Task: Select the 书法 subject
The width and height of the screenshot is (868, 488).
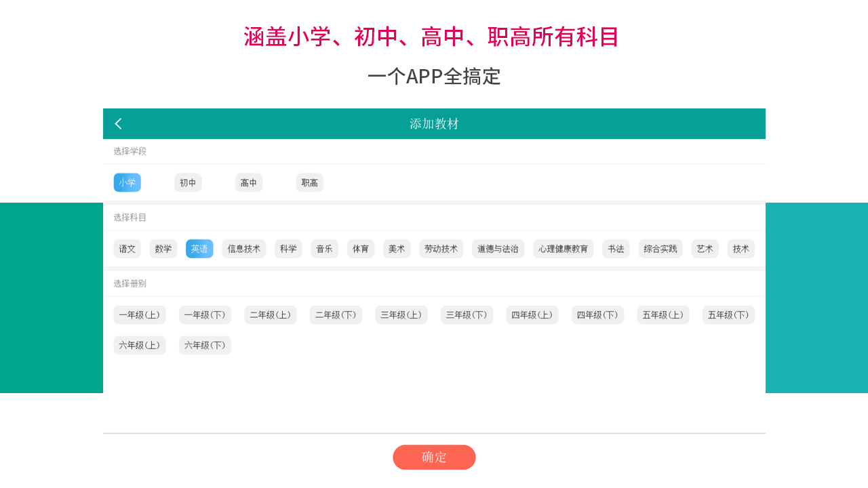Action: [x=615, y=249]
